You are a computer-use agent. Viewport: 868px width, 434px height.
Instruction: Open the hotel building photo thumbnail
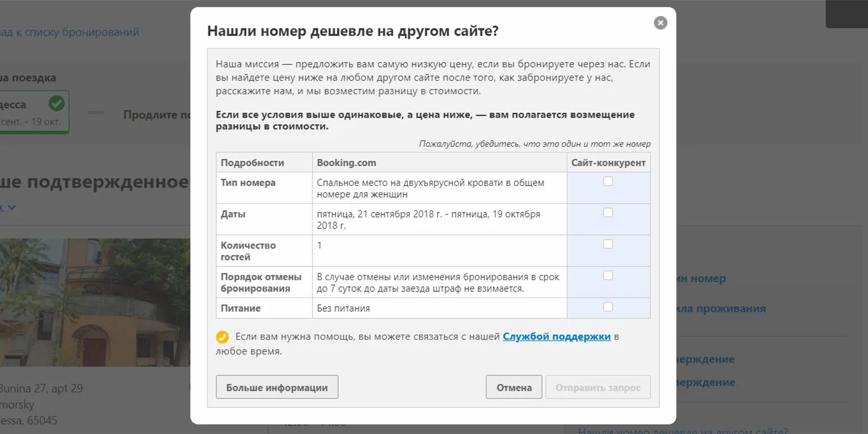(95, 303)
